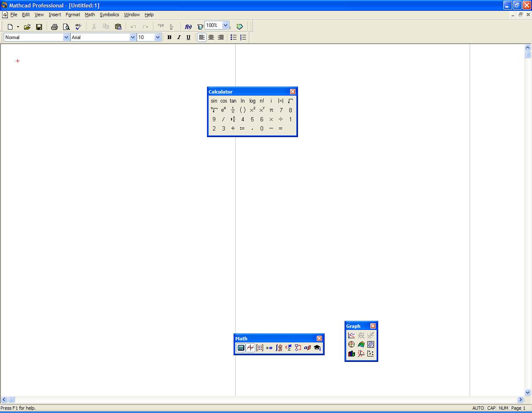Open the Component Wizard puzzle icon
The height and width of the screenshot is (413, 532).
pyautogui.click(x=240, y=27)
